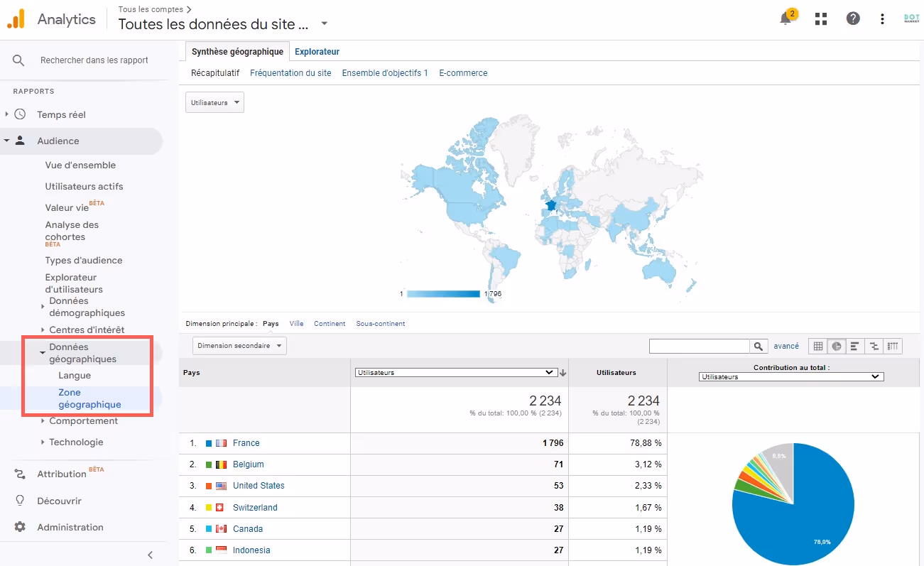924x566 pixels.
Task: Collapse the left navigation sidebar
Action: 150,555
